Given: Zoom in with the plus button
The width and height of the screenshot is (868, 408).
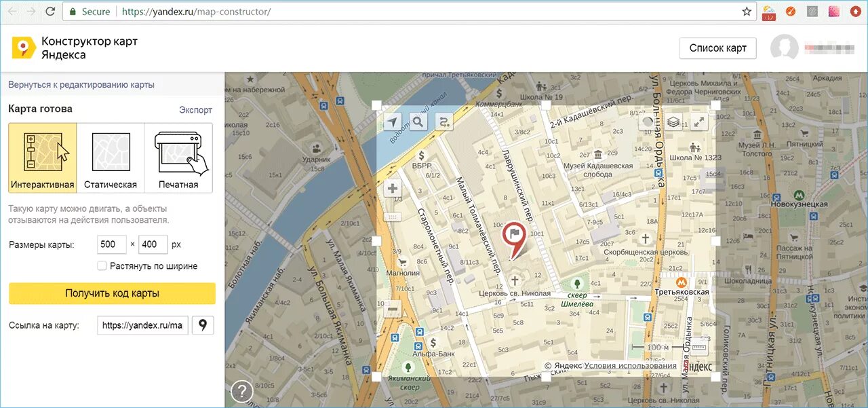Looking at the screenshot, I should 393,189.
